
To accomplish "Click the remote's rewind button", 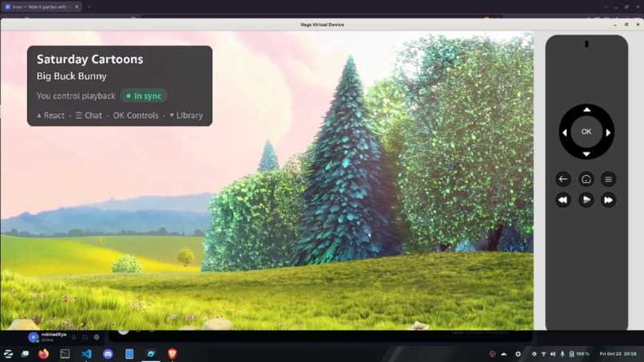I will [x=563, y=200].
